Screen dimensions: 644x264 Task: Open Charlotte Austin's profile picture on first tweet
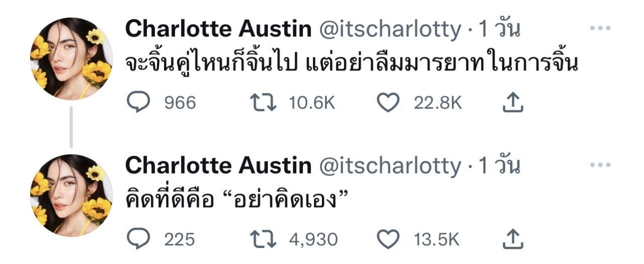coord(71,58)
